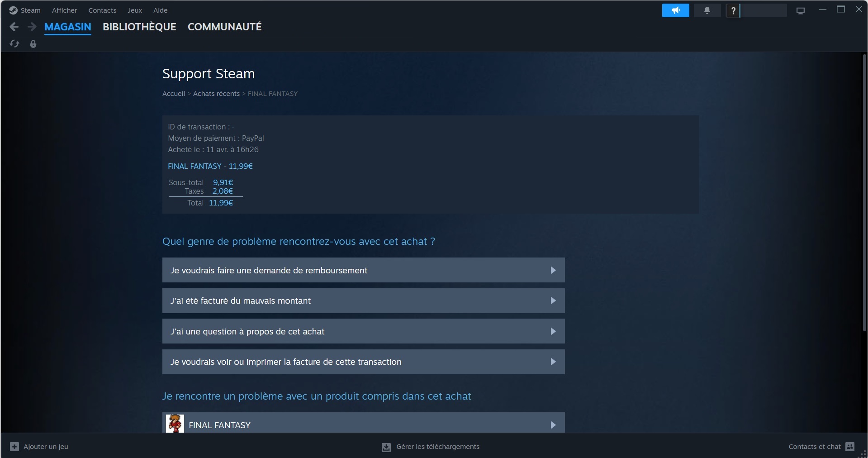Close the Steam window
868x458 pixels.
click(x=859, y=10)
